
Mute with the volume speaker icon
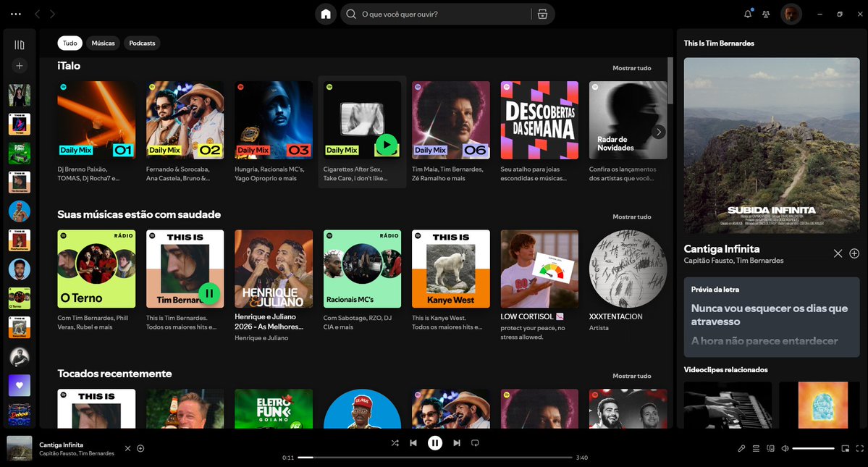[785, 449]
